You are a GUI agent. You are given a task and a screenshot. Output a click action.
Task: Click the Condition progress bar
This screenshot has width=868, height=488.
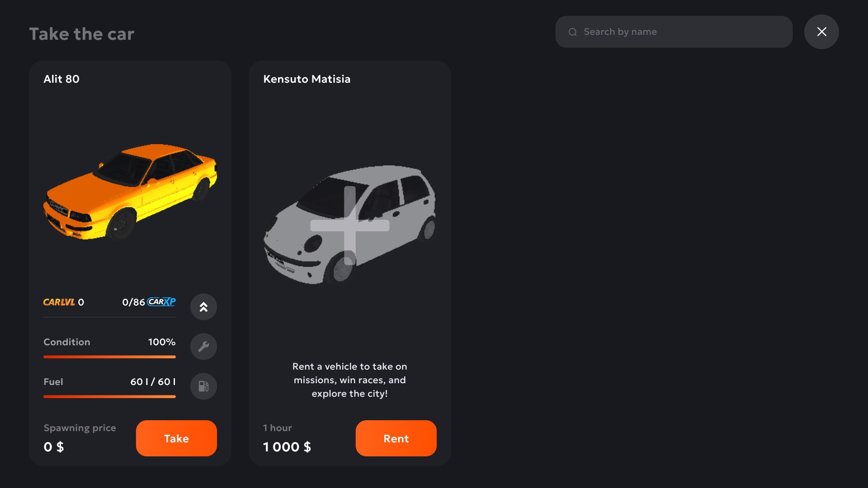[x=109, y=357]
